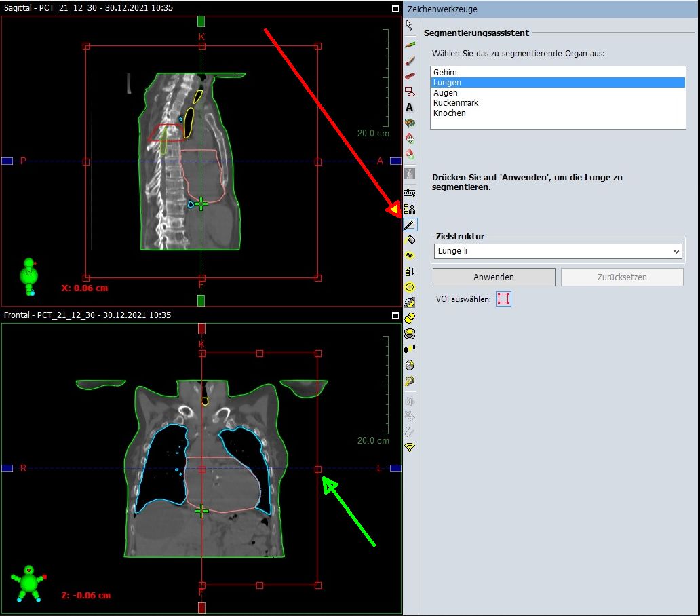700x616 pixels.
Task: Select the arrow pointer tool
Action: click(x=409, y=26)
